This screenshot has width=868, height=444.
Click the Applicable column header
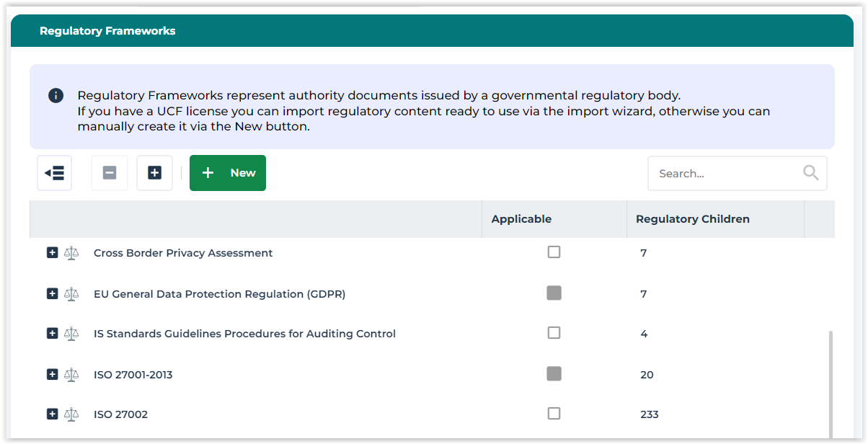pyautogui.click(x=521, y=219)
